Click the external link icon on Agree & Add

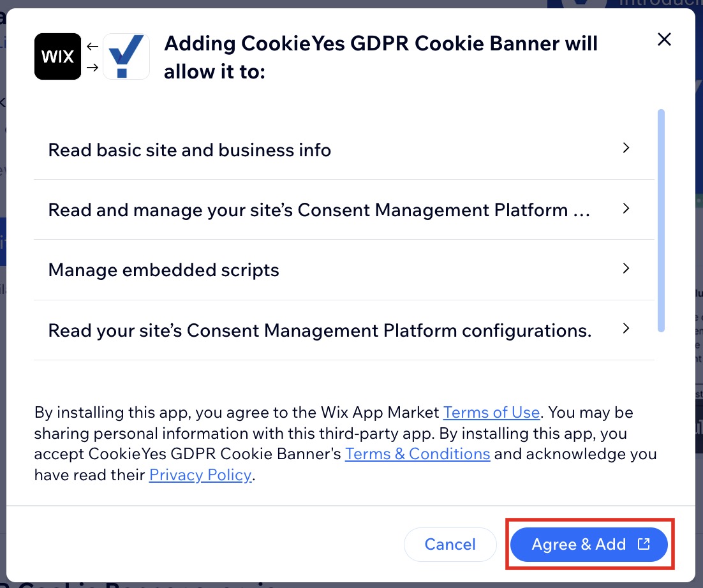tap(644, 545)
